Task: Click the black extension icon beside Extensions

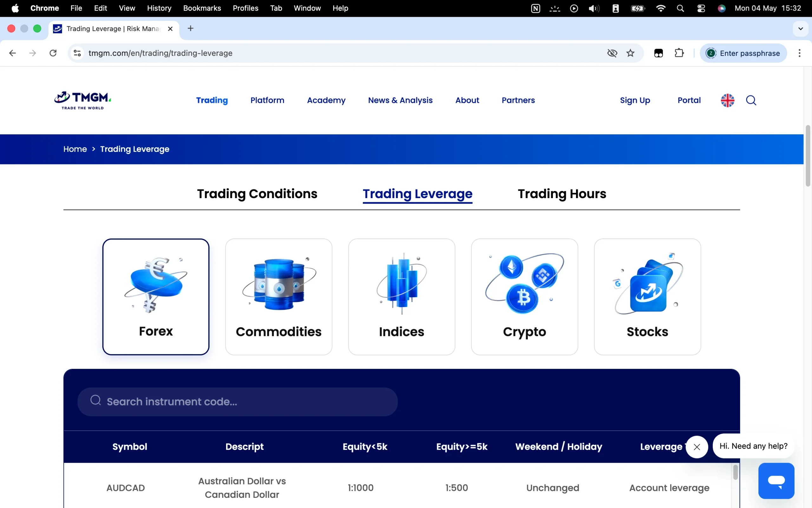Action: coord(659,53)
